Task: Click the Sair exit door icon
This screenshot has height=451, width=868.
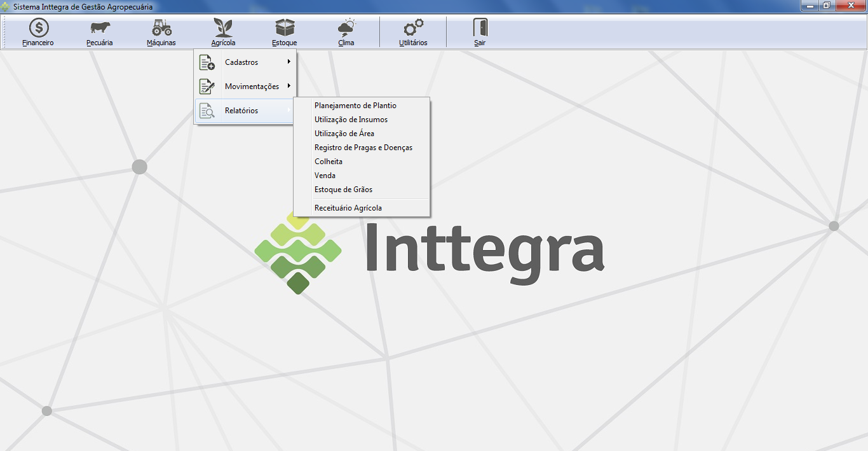Action: point(480,27)
